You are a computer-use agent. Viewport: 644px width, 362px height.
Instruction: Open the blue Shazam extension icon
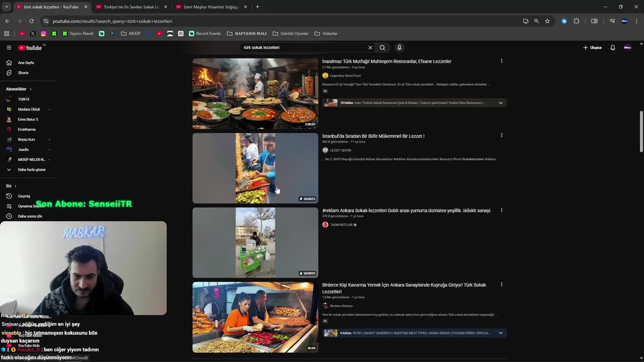(x=564, y=21)
